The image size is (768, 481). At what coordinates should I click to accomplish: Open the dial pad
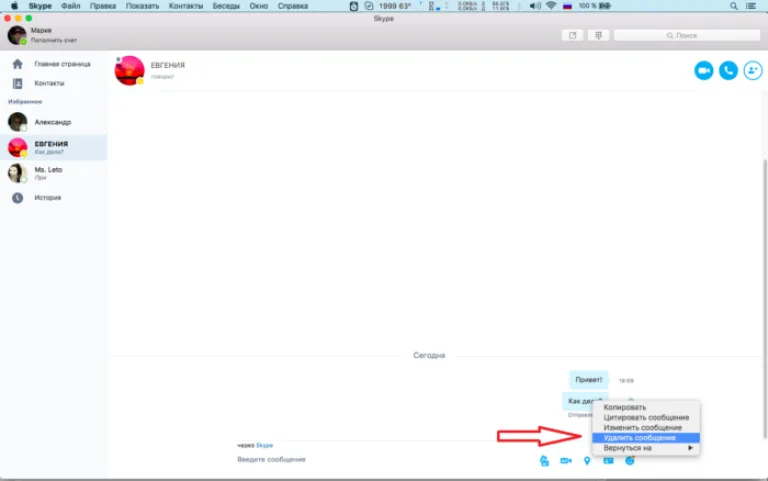click(598, 35)
